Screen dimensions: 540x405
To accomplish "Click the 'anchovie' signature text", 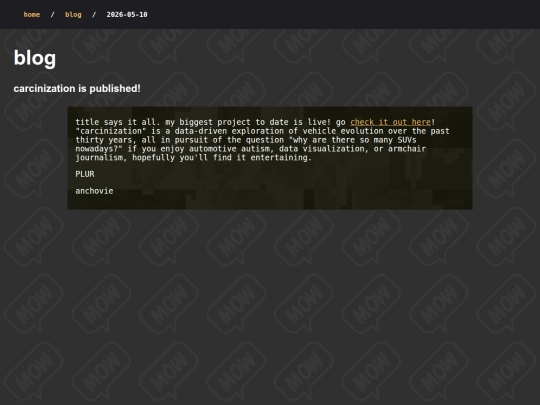I will pyautogui.click(x=94, y=191).
